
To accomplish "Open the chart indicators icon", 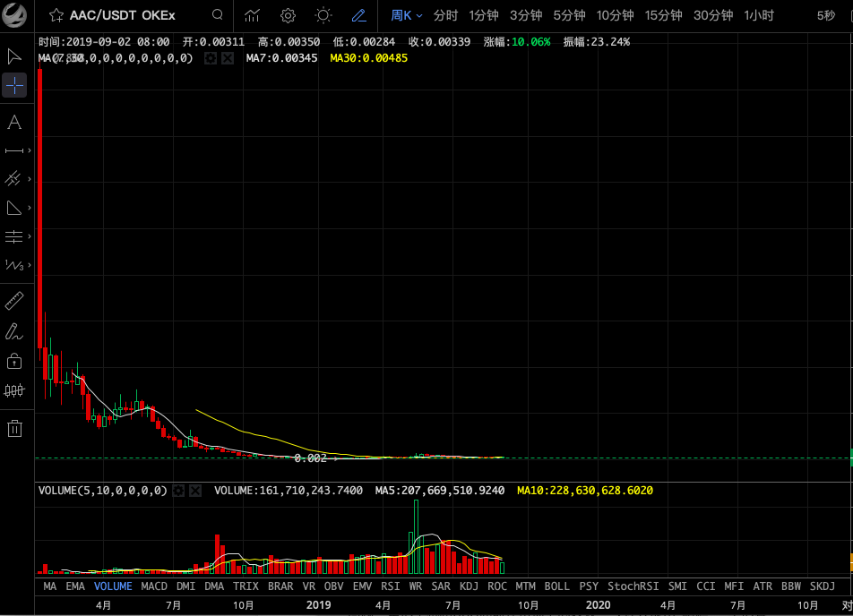I will [252, 15].
